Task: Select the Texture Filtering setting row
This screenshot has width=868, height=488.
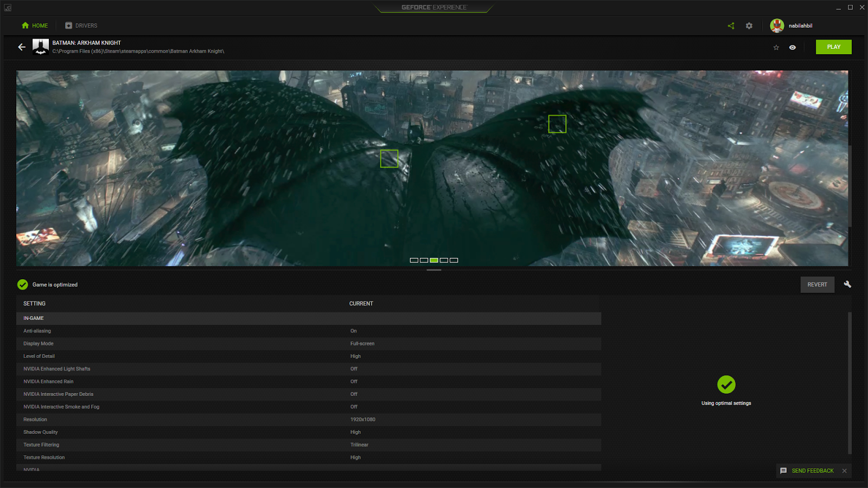Action: point(309,445)
